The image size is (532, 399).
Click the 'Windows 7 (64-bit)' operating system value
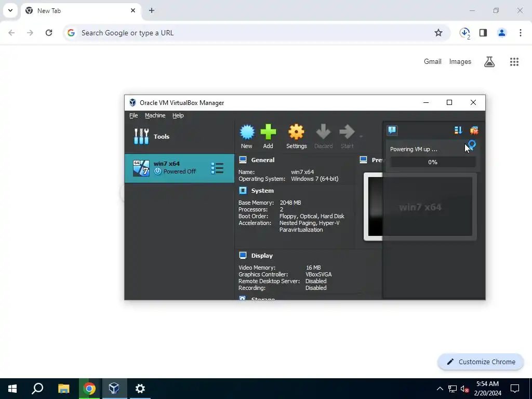[314, 179]
